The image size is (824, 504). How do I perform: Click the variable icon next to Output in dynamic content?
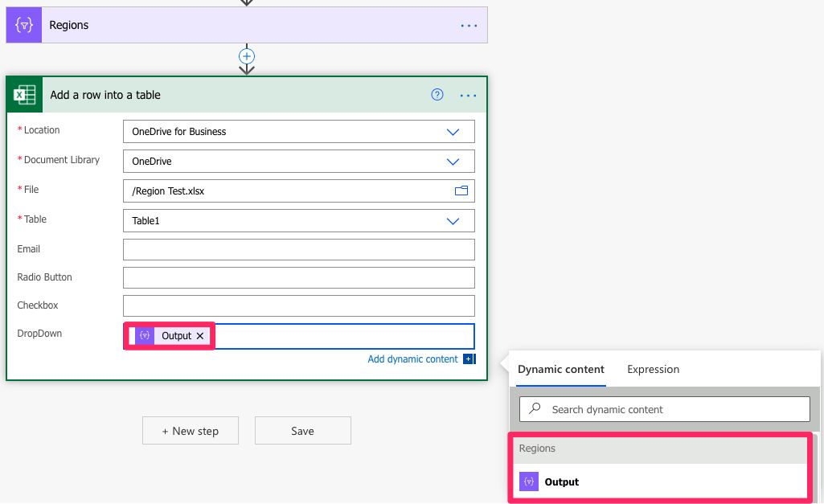pos(529,481)
